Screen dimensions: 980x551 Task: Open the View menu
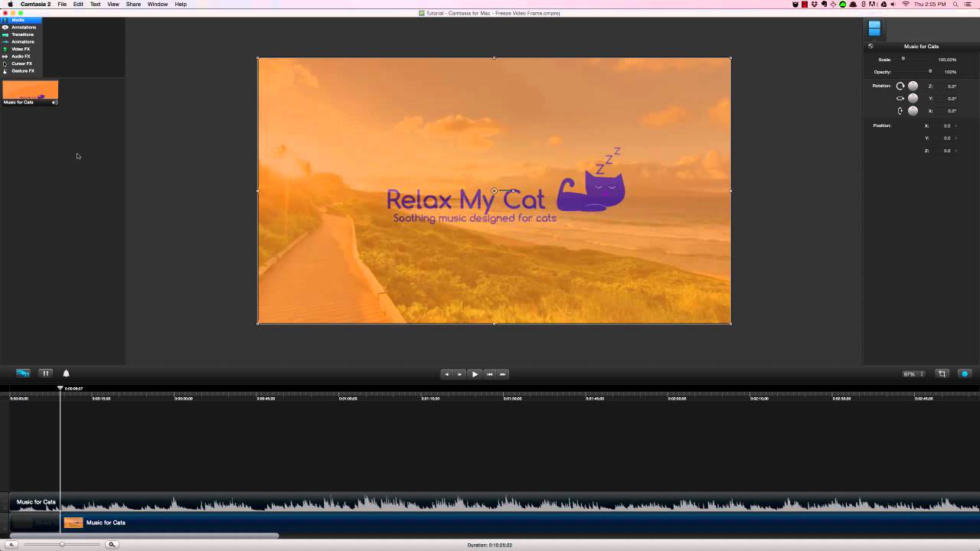tap(113, 4)
